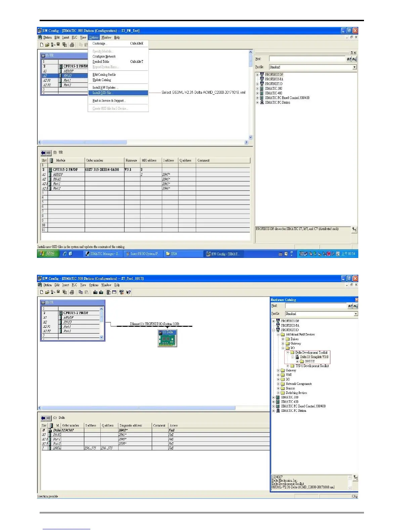Switch to Insert PN IO System taskbar item
This screenshot has width=411, height=532.
click(x=143, y=254)
